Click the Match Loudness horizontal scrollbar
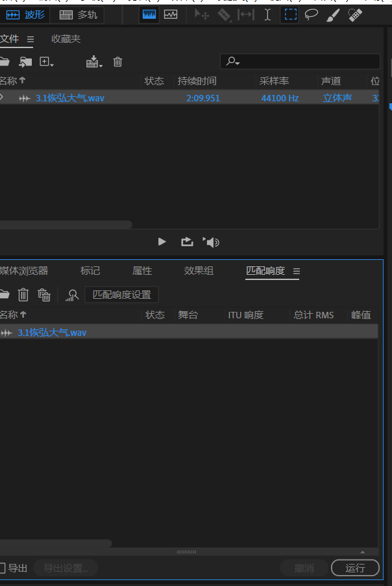Image resolution: width=392 pixels, height=586 pixels. click(56, 543)
